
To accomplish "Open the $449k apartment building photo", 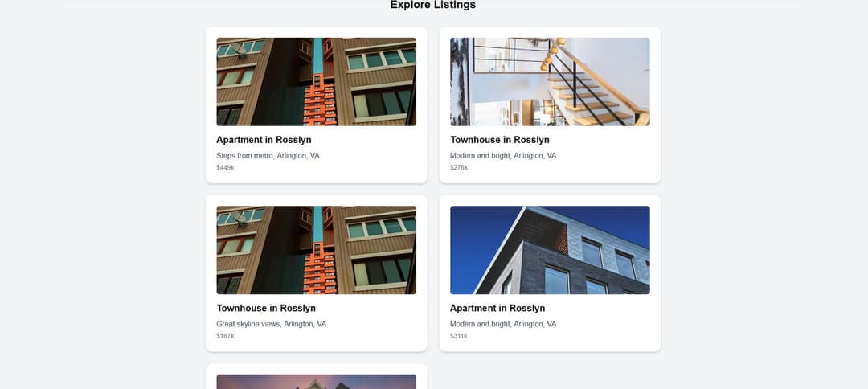I will [316, 82].
